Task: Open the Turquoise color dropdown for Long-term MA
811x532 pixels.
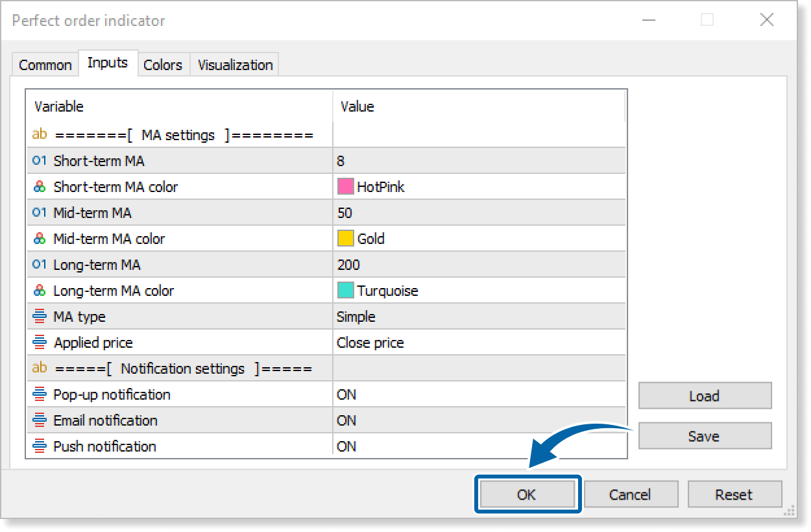Action: [479, 291]
